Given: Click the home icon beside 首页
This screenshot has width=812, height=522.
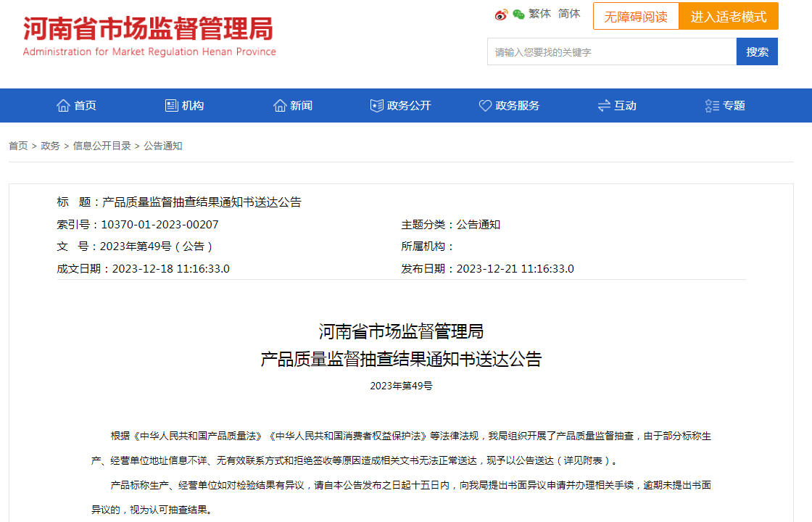Looking at the screenshot, I should 63,106.
